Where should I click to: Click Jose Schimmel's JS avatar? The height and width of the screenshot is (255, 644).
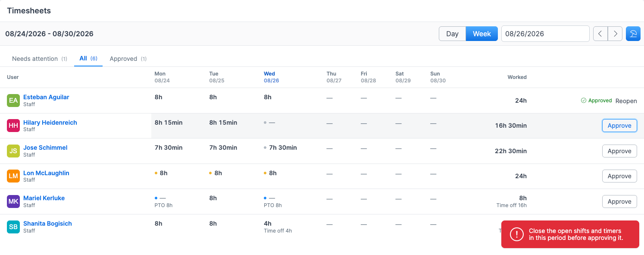[13, 151]
